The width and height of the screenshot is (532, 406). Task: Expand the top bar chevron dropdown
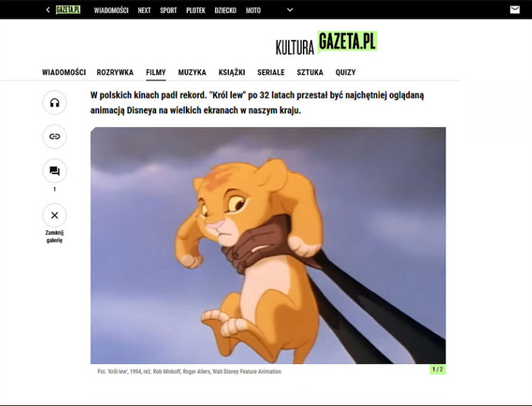pyautogui.click(x=289, y=10)
